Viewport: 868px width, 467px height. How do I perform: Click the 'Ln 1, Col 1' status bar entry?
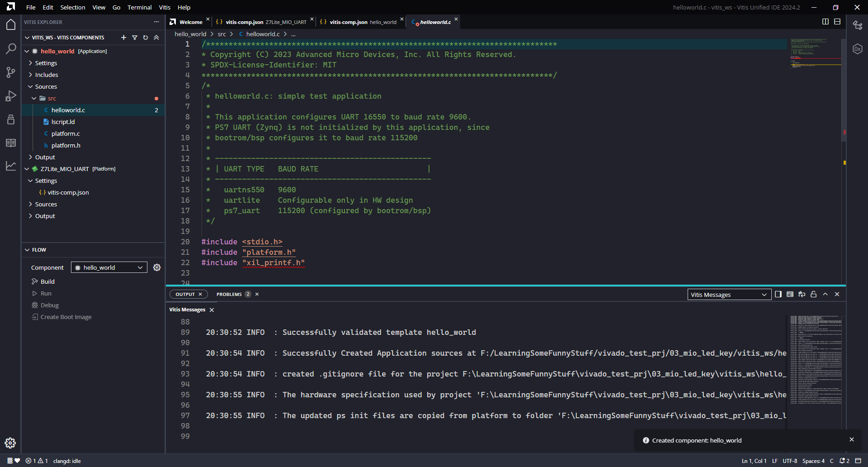(x=754, y=461)
